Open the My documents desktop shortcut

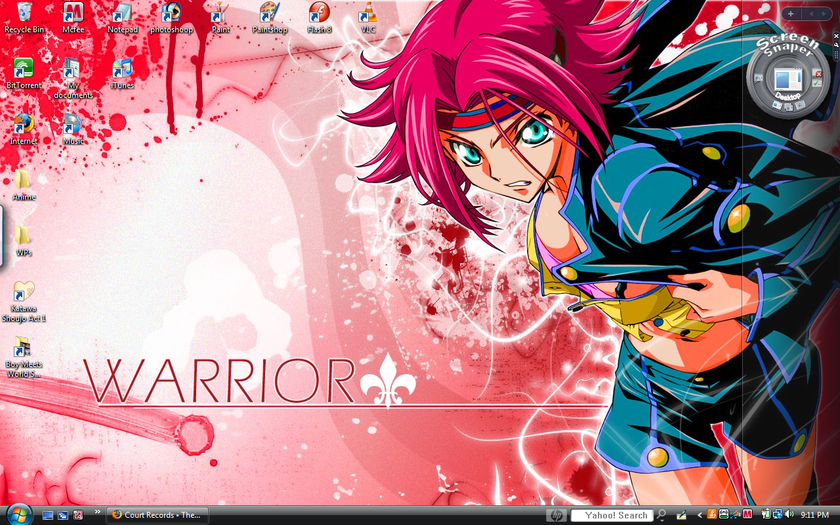tap(73, 78)
